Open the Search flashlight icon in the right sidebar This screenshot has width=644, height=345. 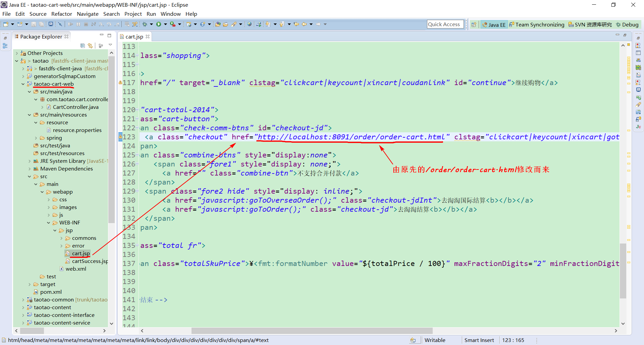638,105
